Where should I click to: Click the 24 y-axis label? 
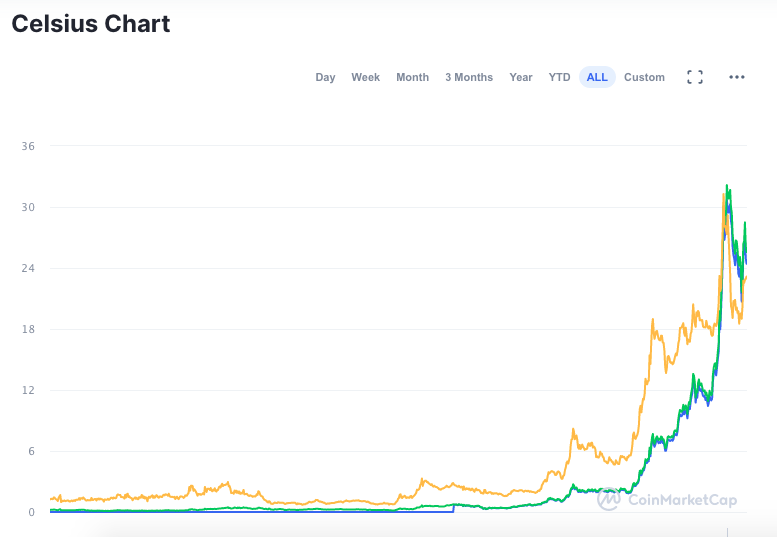coord(28,268)
